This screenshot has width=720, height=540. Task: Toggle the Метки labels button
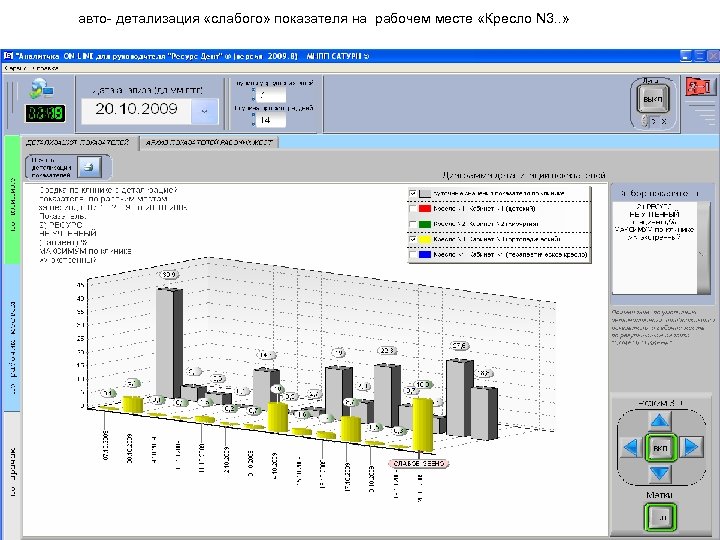661,518
